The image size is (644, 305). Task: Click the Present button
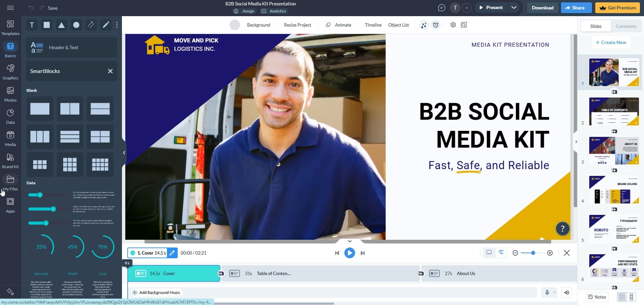[x=491, y=7]
